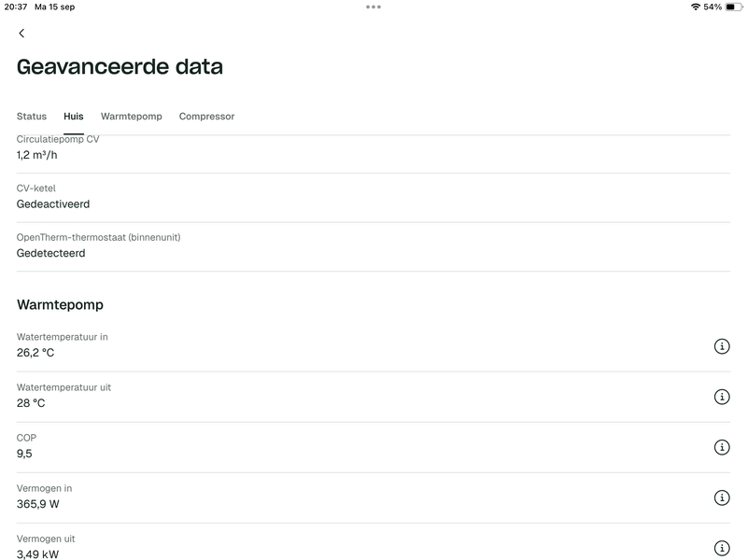Open info for Watertemperatuur uit
Image resolution: width=747 pixels, height=560 pixels.
pyautogui.click(x=722, y=397)
